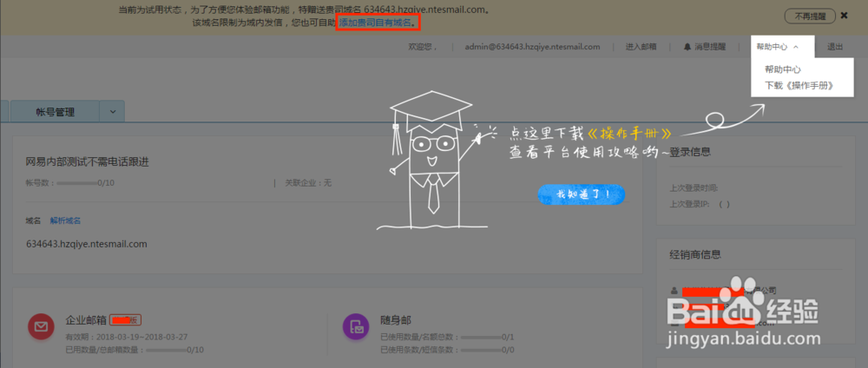Click the 登录信息 panel heading
This screenshot has width=868, height=368.
coord(690,152)
